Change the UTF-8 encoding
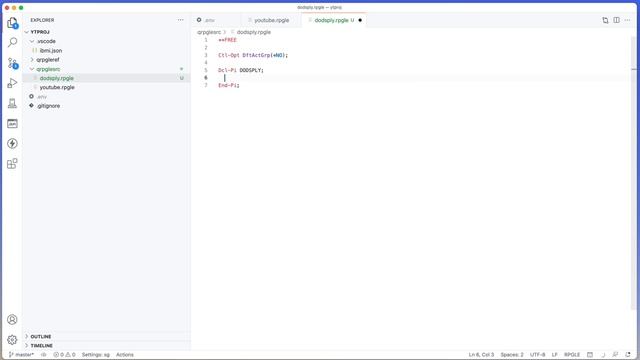Image resolution: width=640 pixels, height=360 pixels. (537, 355)
